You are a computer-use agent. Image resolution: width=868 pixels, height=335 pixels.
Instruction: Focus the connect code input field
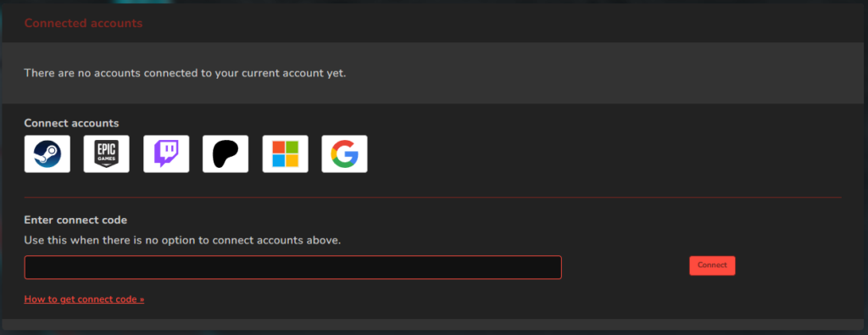coord(292,267)
